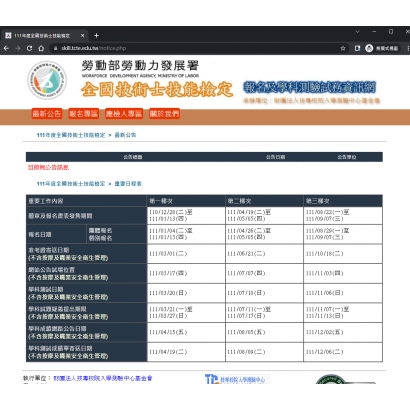Click the 公告日期 column header

tap(275, 157)
